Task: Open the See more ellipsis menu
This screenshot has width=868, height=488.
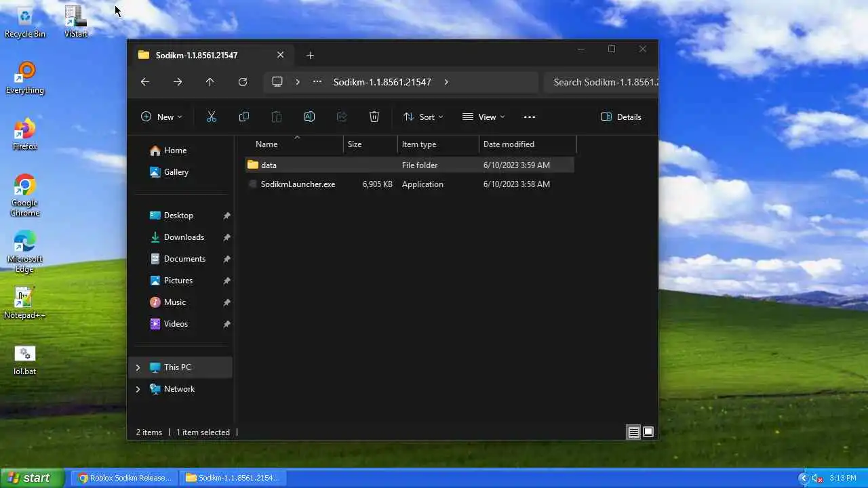Action: (530, 117)
